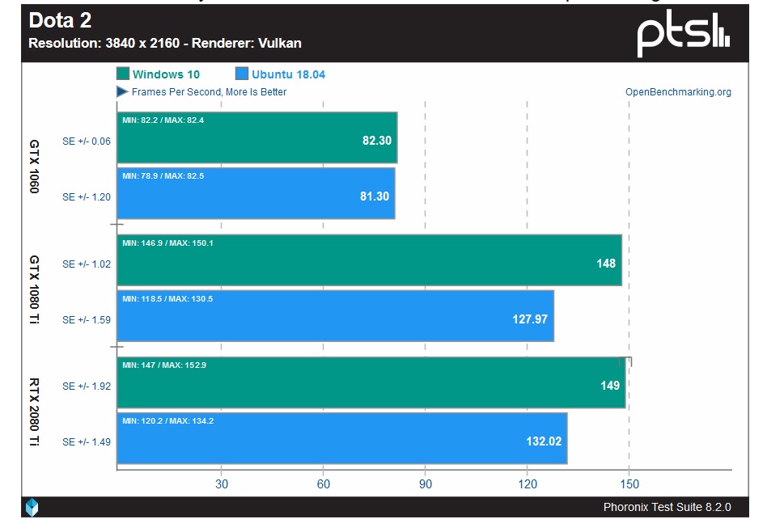
Task: Click the Phoronix Test Suite 8.2.0 text
Action: click(667, 507)
